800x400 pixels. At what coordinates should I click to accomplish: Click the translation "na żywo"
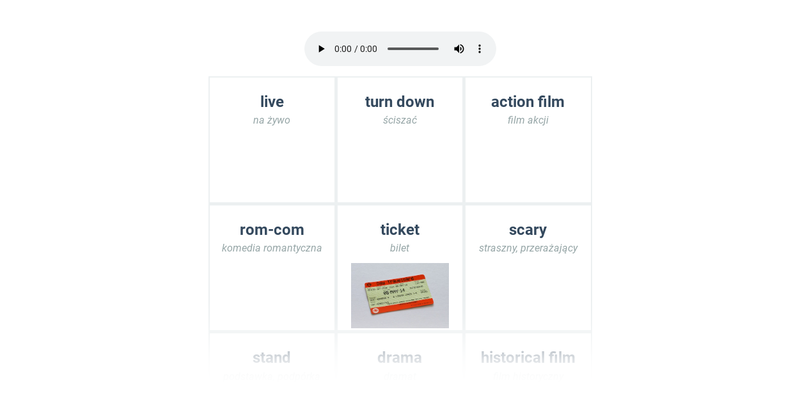(x=271, y=120)
